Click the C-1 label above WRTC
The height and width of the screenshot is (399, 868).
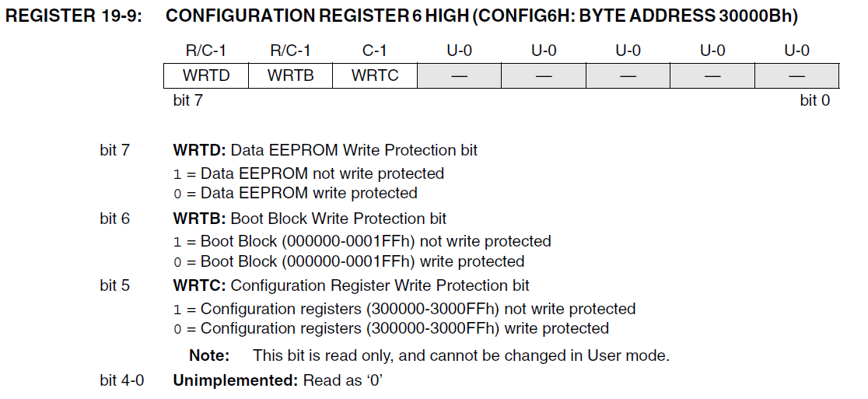(x=374, y=51)
